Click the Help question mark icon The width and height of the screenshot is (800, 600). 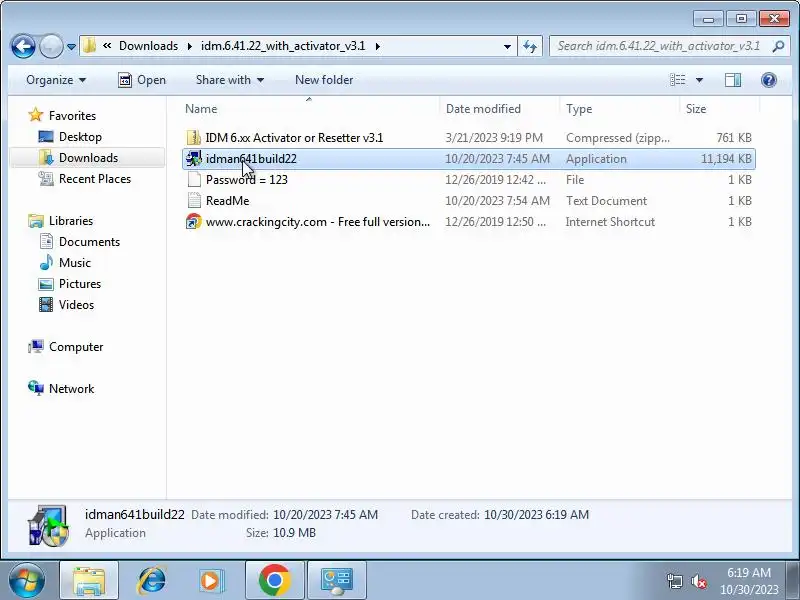(x=769, y=80)
